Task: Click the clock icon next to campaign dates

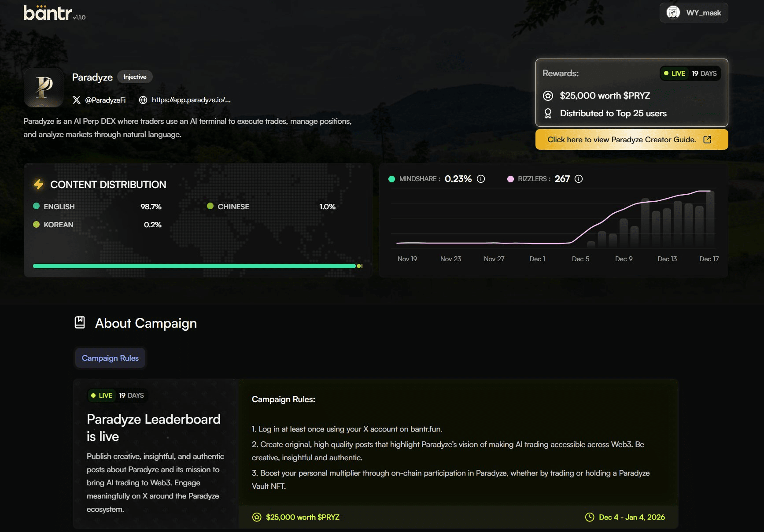Action: click(589, 517)
